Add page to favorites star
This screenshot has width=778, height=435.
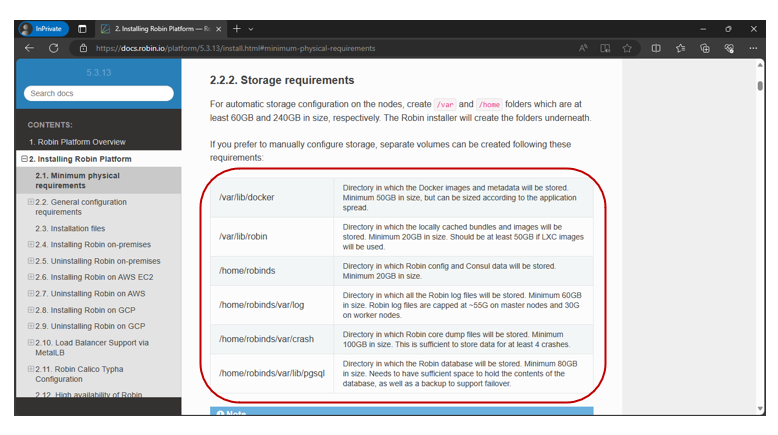pos(627,48)
